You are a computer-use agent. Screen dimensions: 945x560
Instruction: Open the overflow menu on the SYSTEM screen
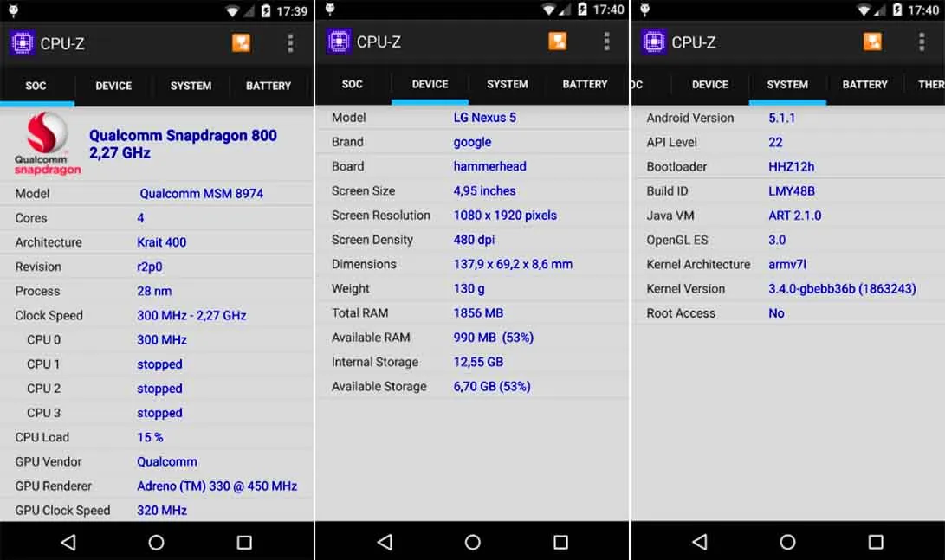pyautogui.click(x=921, y=42)
